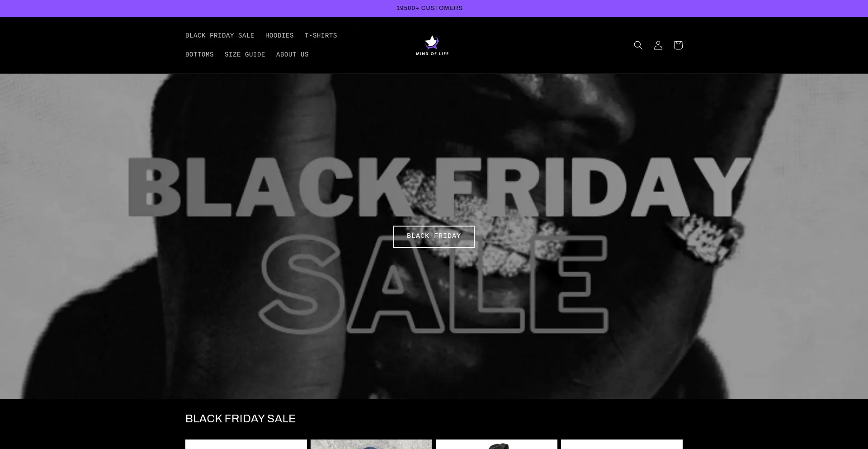This screenshot has height=449, width=868.
Task: Click the 19500+ Customers announcement bar
Action: (429, 8)
